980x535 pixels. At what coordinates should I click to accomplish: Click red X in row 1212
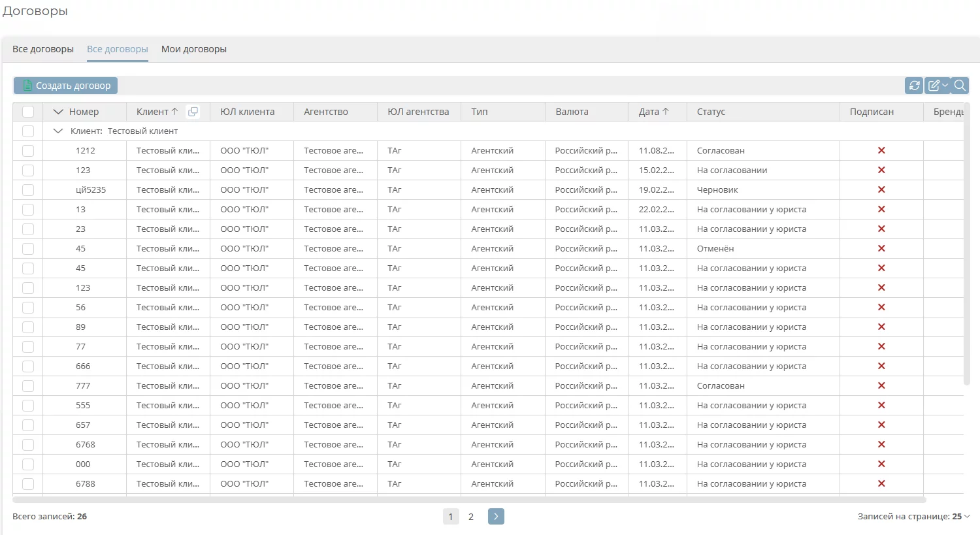coord(881,151)
